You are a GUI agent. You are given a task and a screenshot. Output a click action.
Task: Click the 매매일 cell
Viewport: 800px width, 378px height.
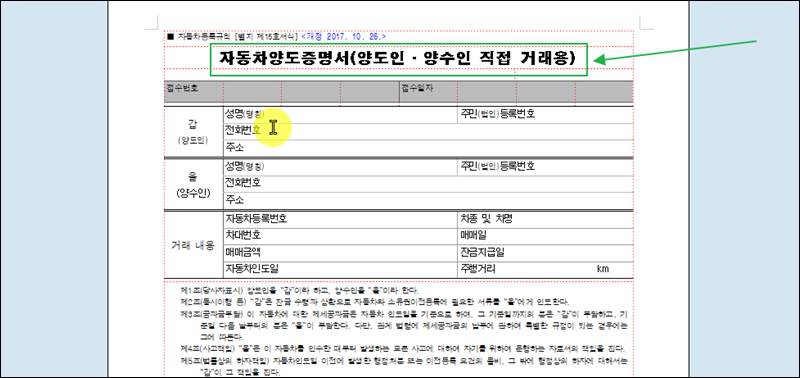(x=545, y=236)
